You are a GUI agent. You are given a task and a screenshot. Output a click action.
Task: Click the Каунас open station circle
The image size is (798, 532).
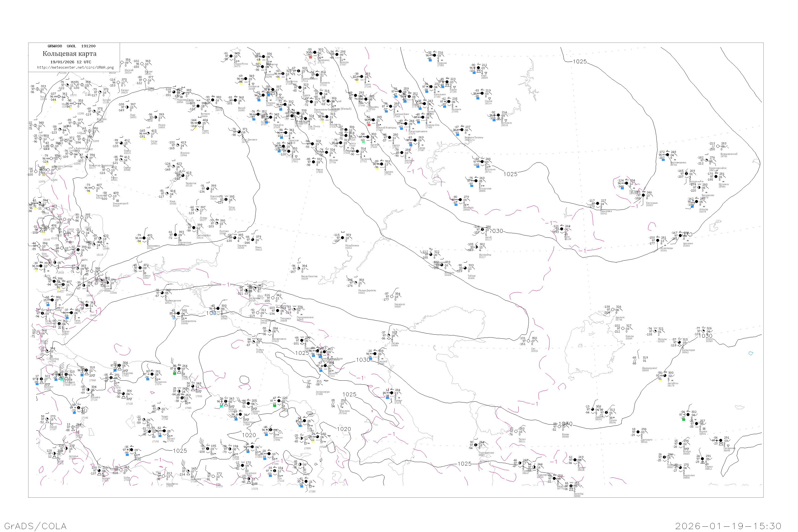[118, 82]
